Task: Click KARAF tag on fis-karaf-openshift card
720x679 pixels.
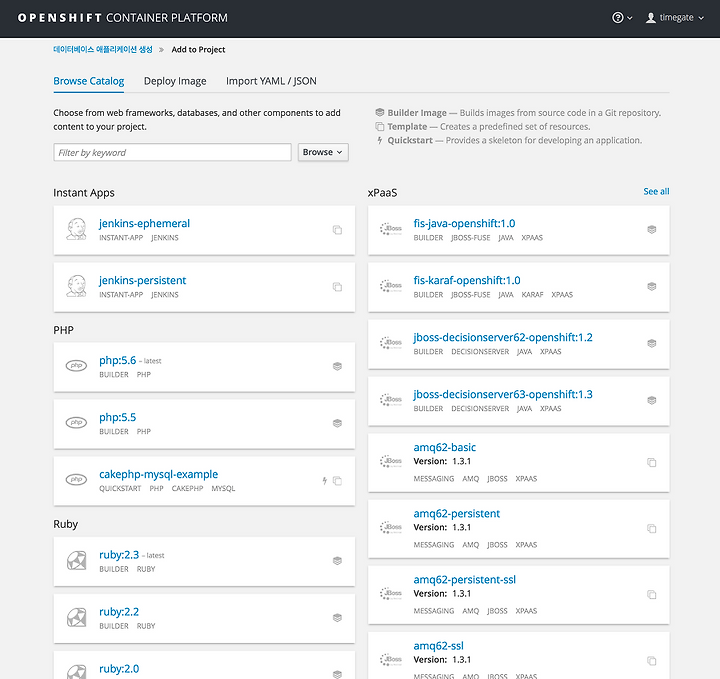Action: [532, 295]
